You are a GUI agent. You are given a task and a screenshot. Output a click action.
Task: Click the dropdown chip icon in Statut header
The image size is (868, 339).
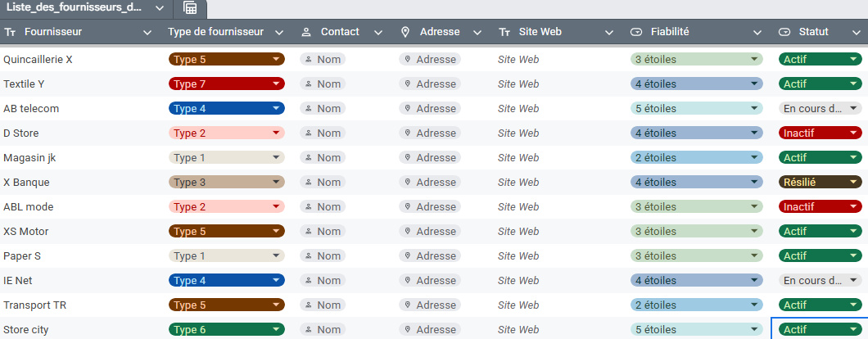click(x=784, y=32)
